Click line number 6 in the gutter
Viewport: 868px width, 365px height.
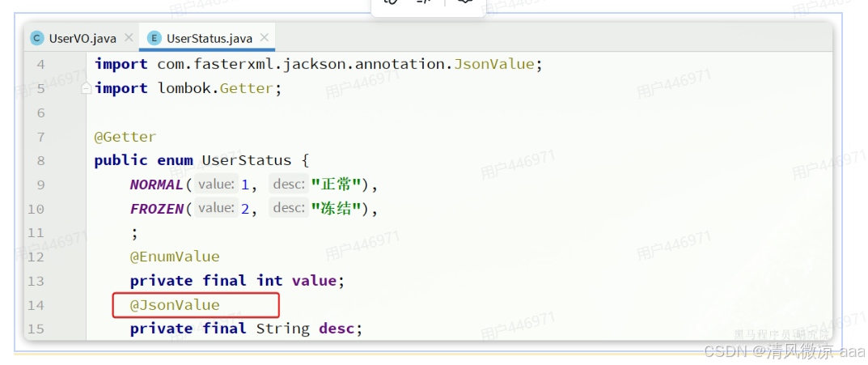coord(41,113)
